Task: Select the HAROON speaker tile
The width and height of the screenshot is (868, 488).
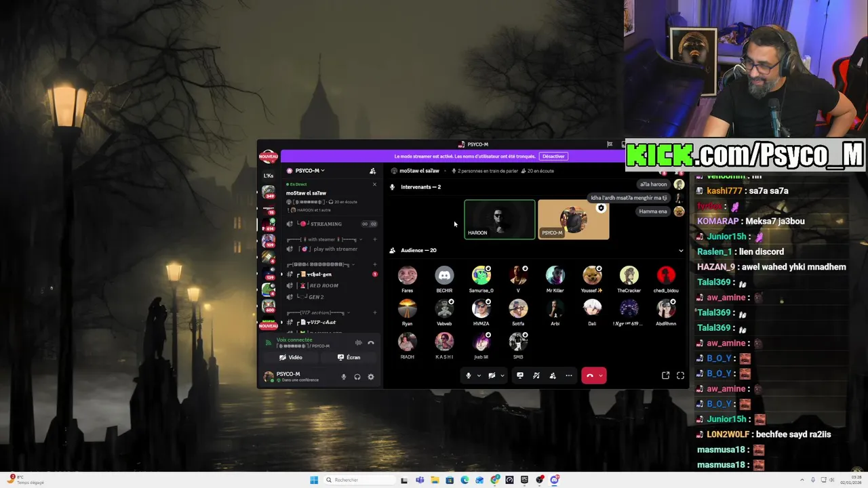Action: [x=500, y=220]
